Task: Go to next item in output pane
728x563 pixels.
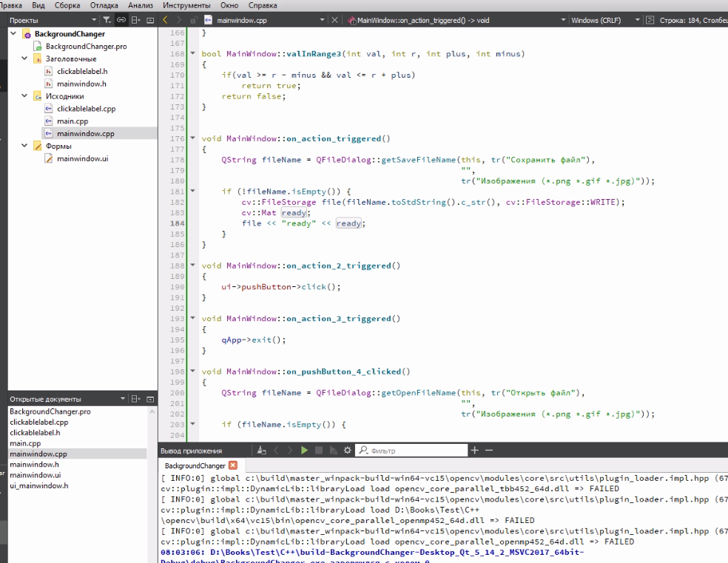Action: coord(290,451)
